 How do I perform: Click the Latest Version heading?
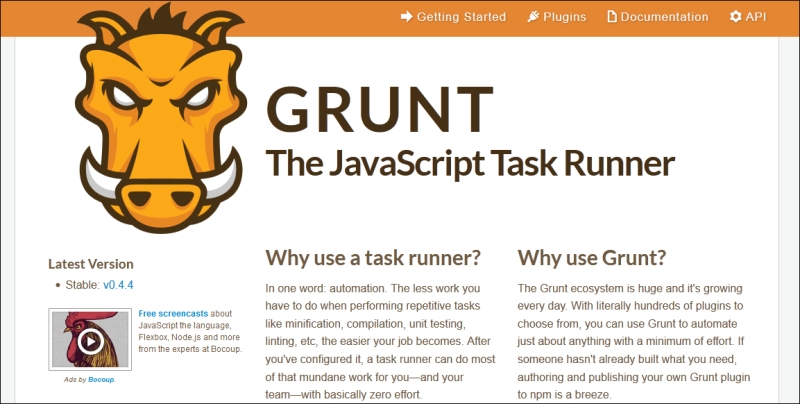[x=91, y=264]
